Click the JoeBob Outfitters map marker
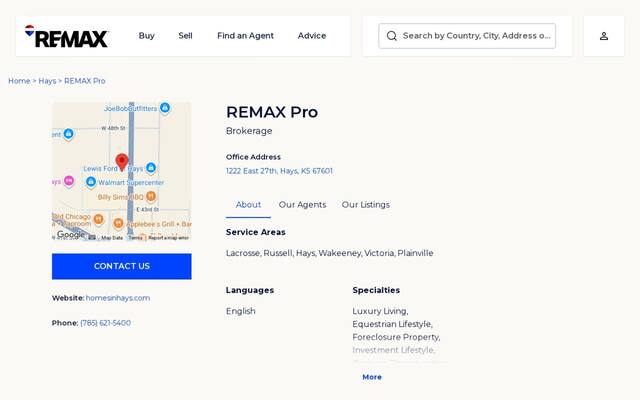640x400 pixels. (x=165, y=108)
